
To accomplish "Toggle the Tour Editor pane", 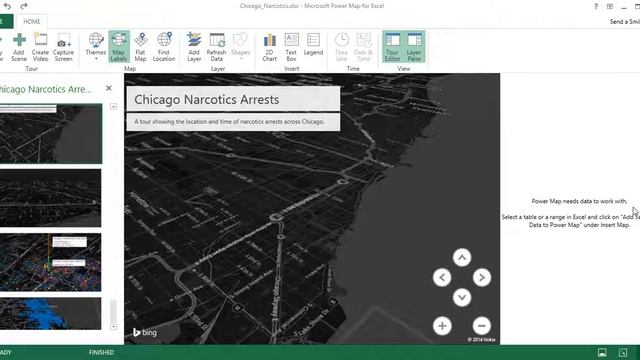I will 392,47.
